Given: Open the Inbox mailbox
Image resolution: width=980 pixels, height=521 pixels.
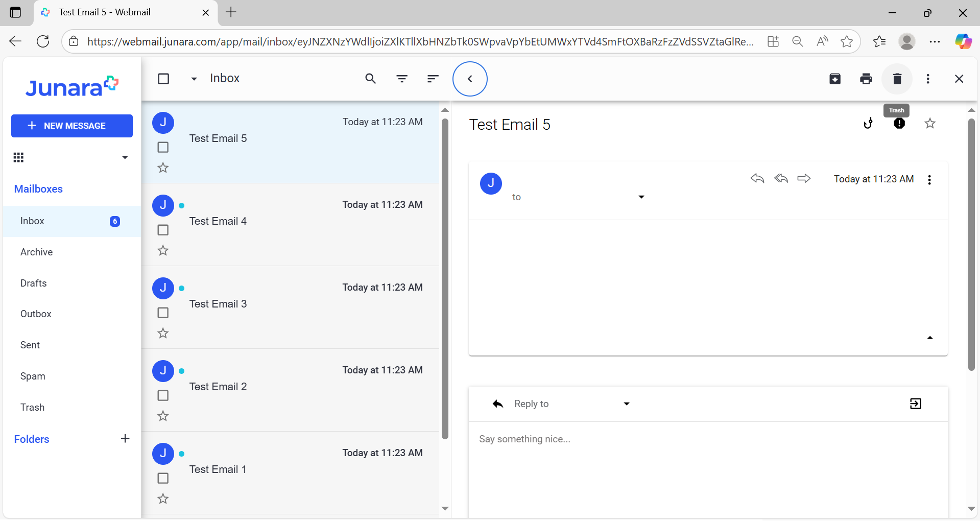Looking at the screenshot, I should pos(72,221).
